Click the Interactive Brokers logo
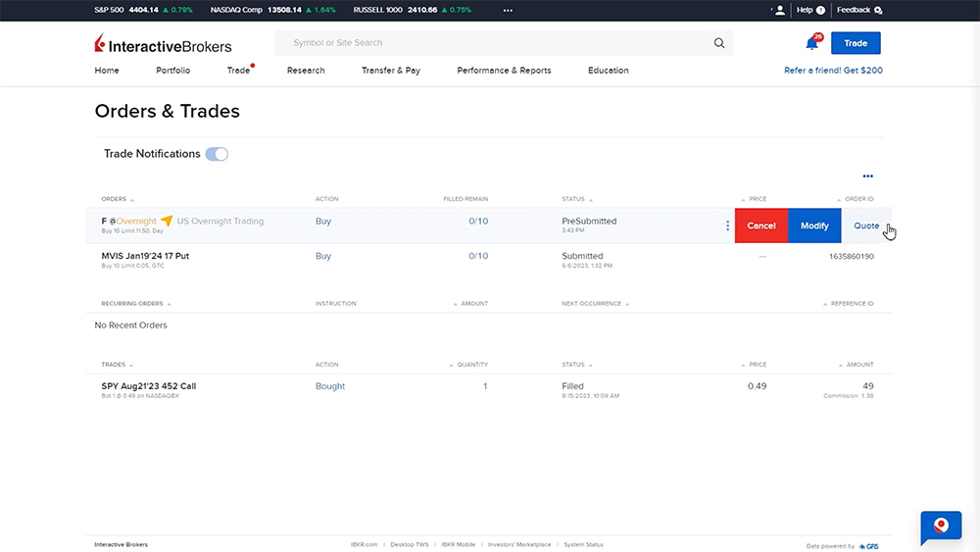The width and height of the screenshot is (980, 552). (164, 44)
